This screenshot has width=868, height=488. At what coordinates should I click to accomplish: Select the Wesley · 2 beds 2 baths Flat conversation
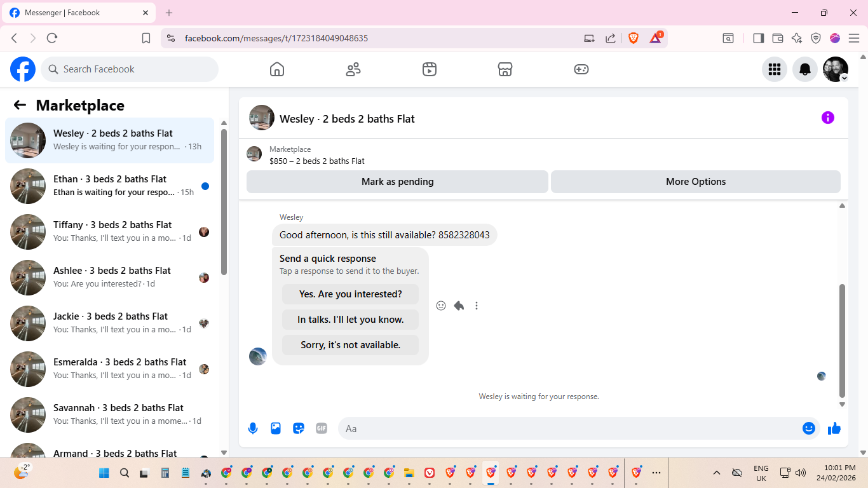(109, 140)
